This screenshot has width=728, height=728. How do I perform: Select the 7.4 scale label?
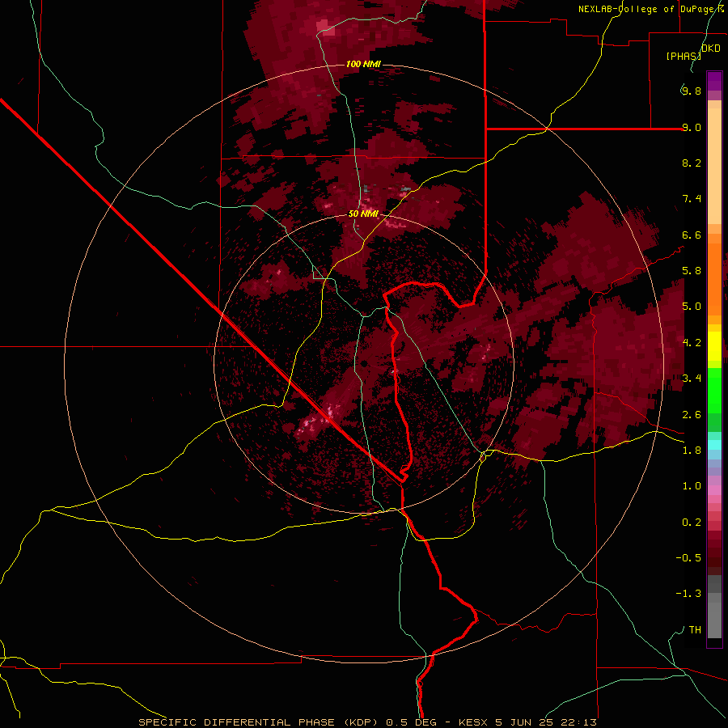pos(692,199)
